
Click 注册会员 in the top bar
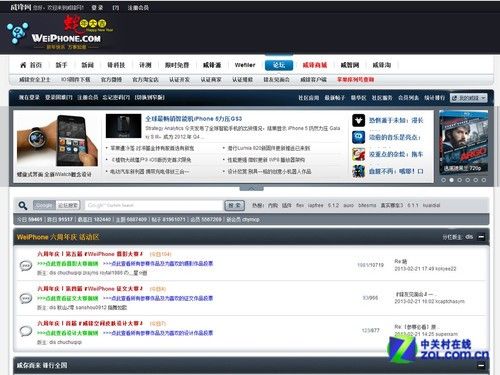click(x=138, y=7)
